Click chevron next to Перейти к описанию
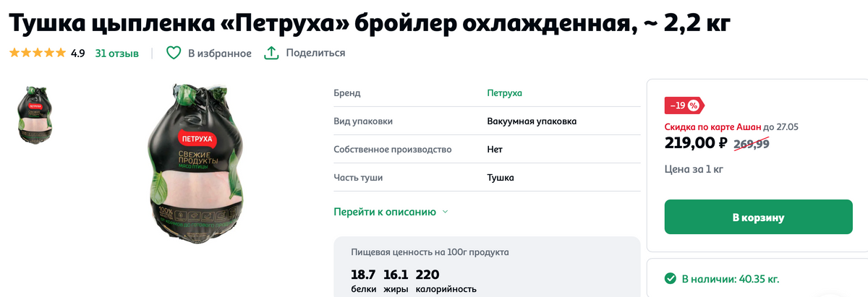Screen dimensions: 868x297 445,212
